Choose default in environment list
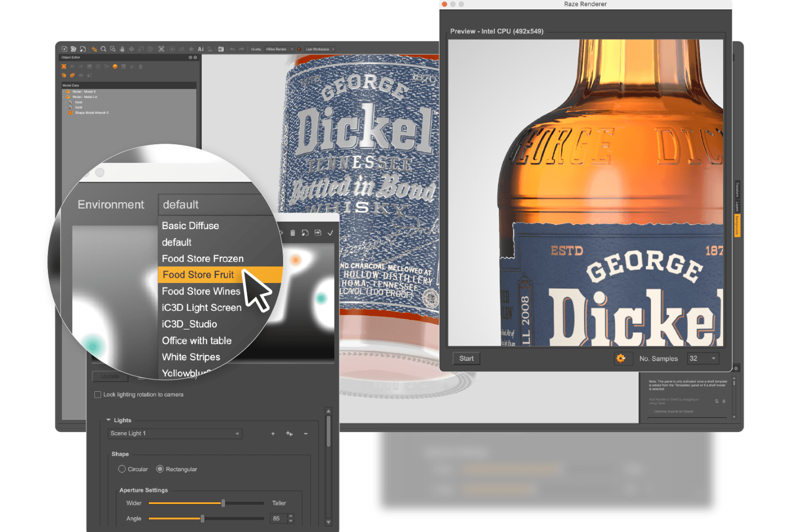 pyautogui.click(x=176, y=242)
